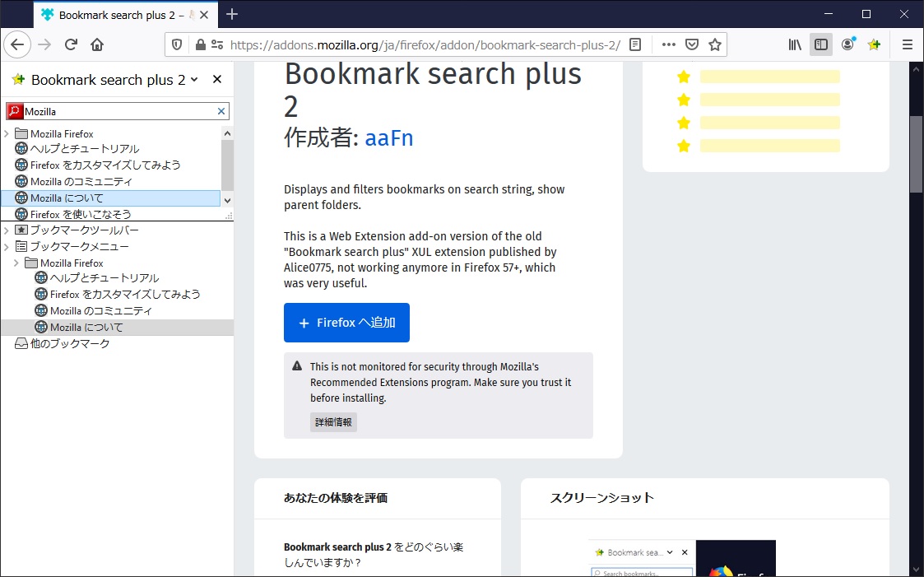Go to the Firefox home page
Image resolution: width=924 pixels, height=577 pixels.
click(97, 44)
